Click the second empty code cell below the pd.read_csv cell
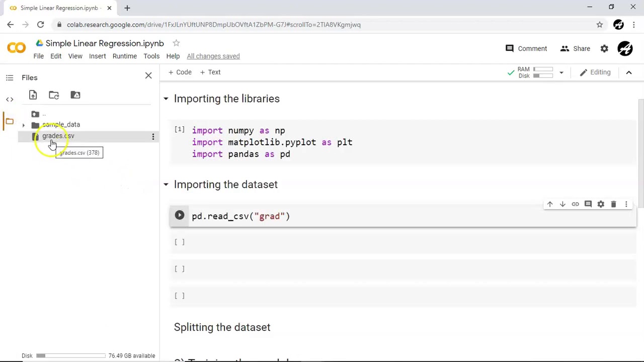 (403, 269)
